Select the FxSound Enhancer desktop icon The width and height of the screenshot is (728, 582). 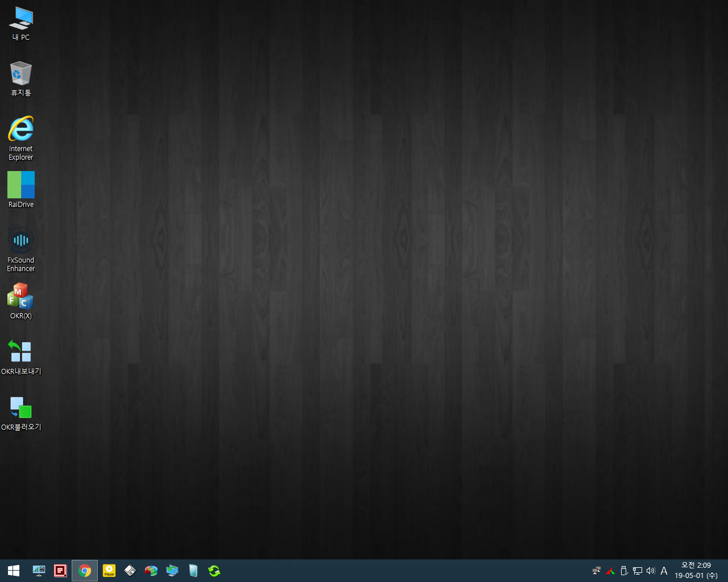point(21,250)
